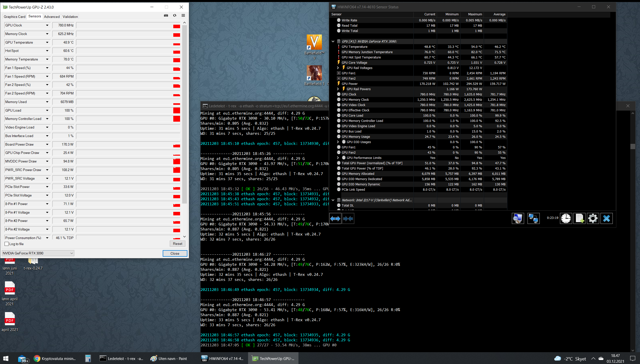Open lønn april 2021 PDF file

(x=10, y=293)
